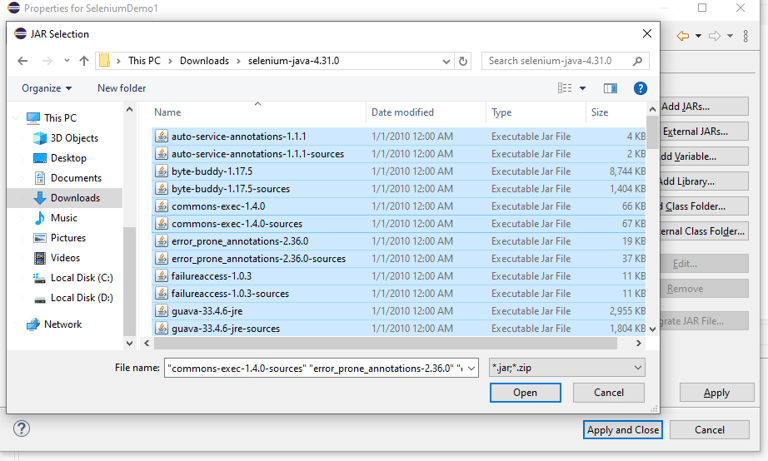
Task: Go forward using the Forward arrow
Action: [x=47, y=61]
